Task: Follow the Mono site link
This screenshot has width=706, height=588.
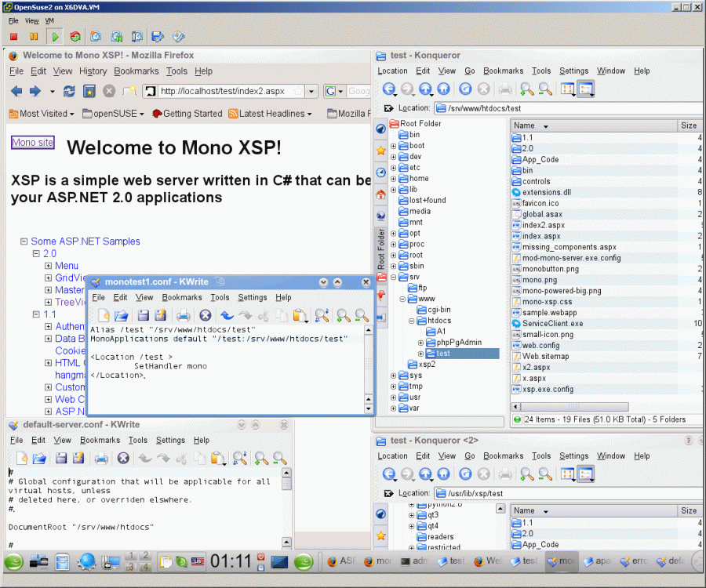Action: pos(33,143)
